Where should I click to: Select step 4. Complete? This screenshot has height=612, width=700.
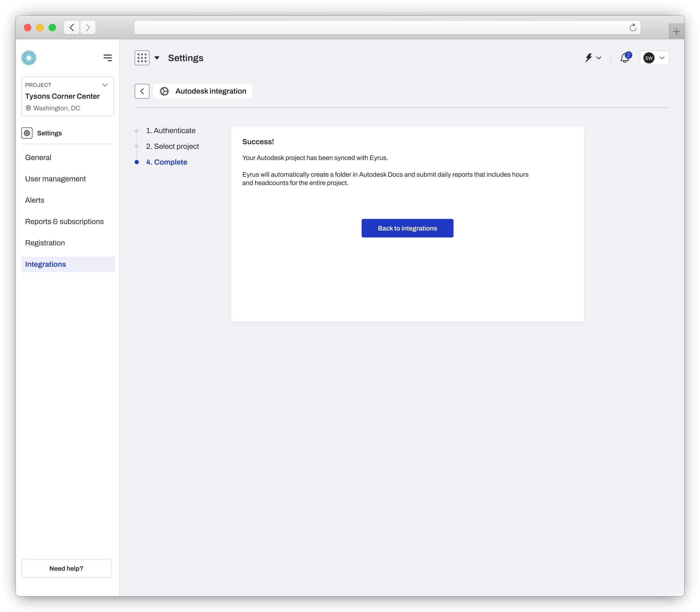point(166,162)
